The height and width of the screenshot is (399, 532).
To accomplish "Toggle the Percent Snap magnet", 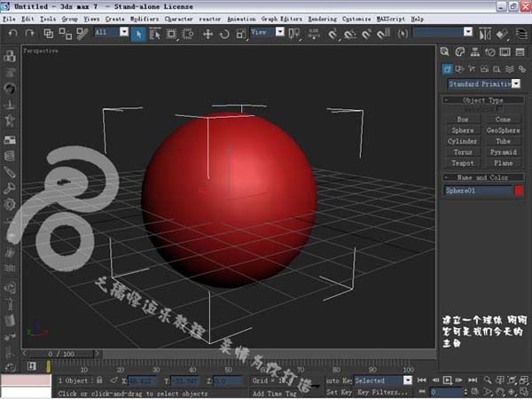I will click(366, 34).
